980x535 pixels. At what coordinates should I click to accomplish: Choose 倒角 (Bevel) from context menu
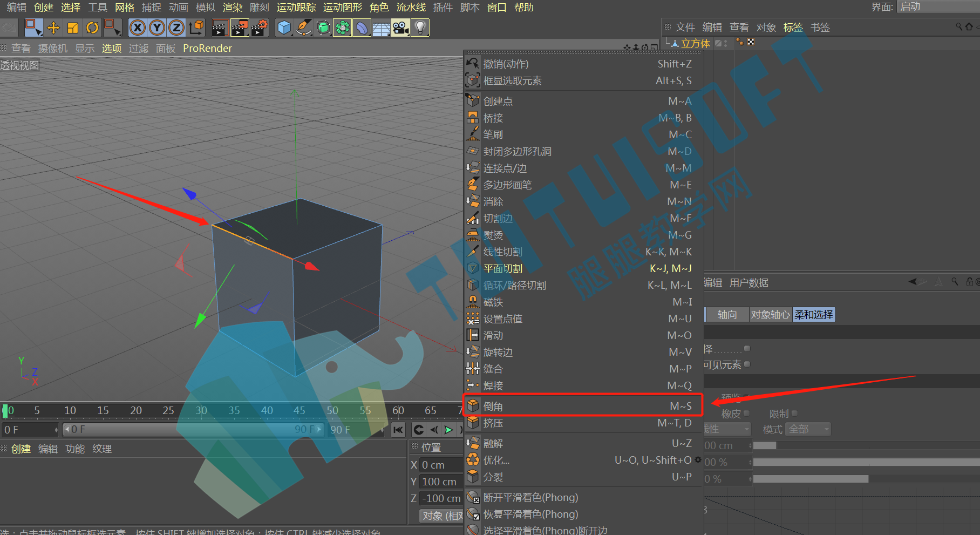(583, 406)
